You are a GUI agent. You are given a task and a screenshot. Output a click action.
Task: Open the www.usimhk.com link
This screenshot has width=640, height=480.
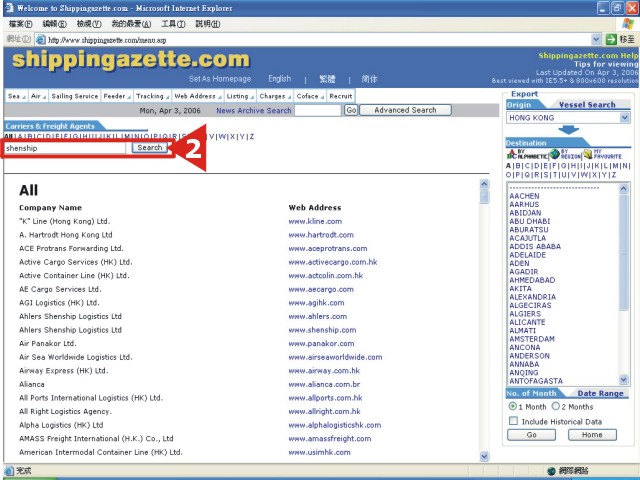[x=319, y=452]
